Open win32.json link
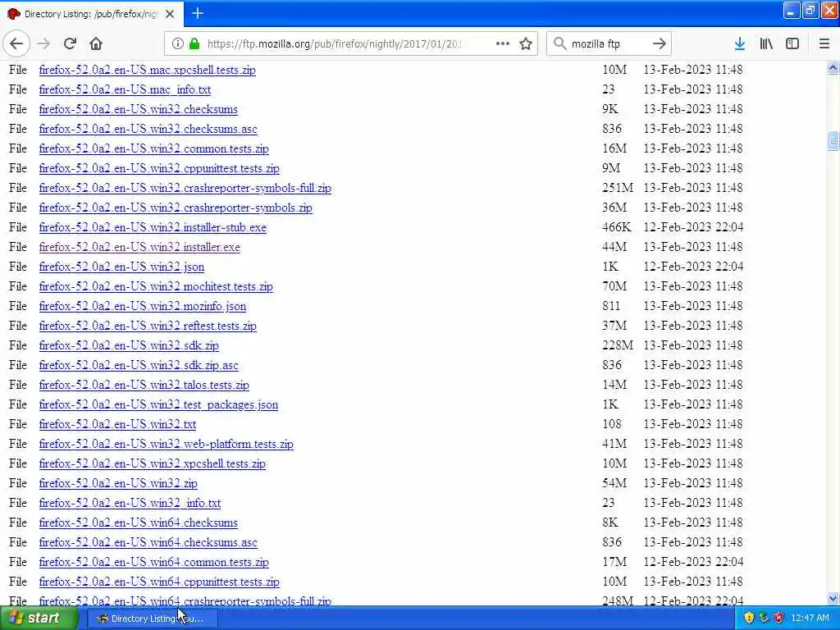 tap(121, 267)
